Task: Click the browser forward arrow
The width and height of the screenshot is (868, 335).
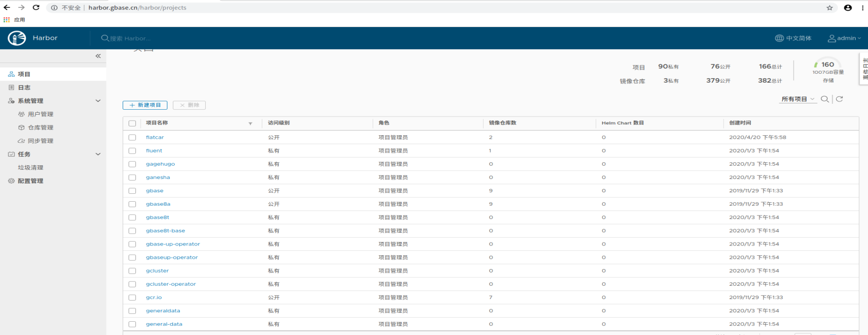Action: (x=21, y=7)
